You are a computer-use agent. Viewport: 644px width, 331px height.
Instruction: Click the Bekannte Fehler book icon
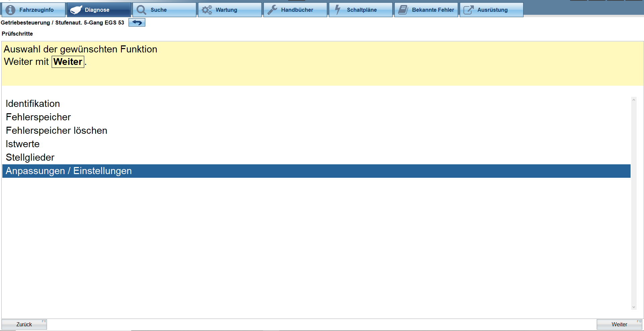(x=403, y=10)
